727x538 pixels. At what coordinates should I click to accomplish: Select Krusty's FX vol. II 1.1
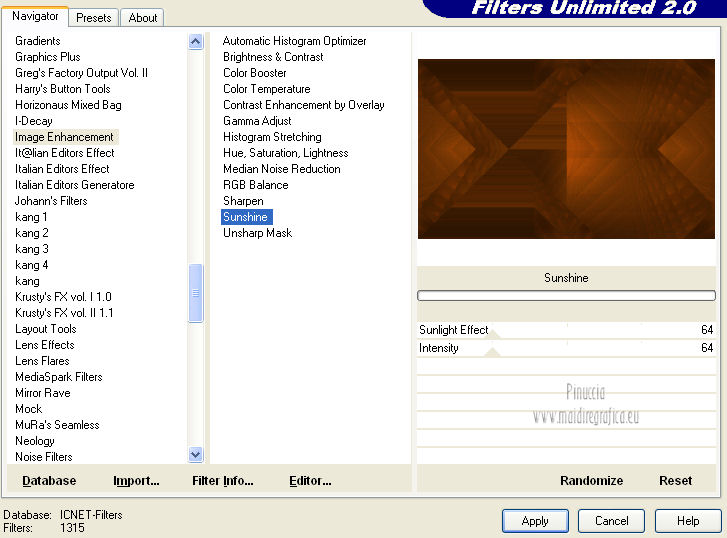click(x=64, y=313)
